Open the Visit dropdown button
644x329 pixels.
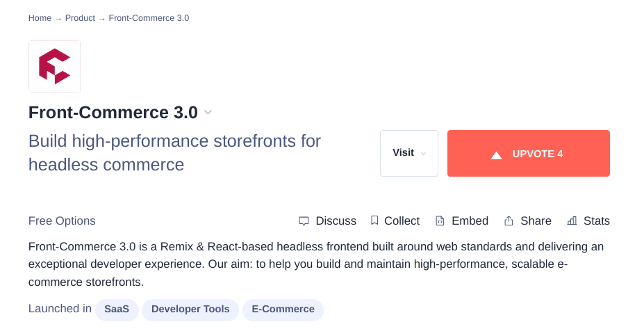tap(409, 154)
